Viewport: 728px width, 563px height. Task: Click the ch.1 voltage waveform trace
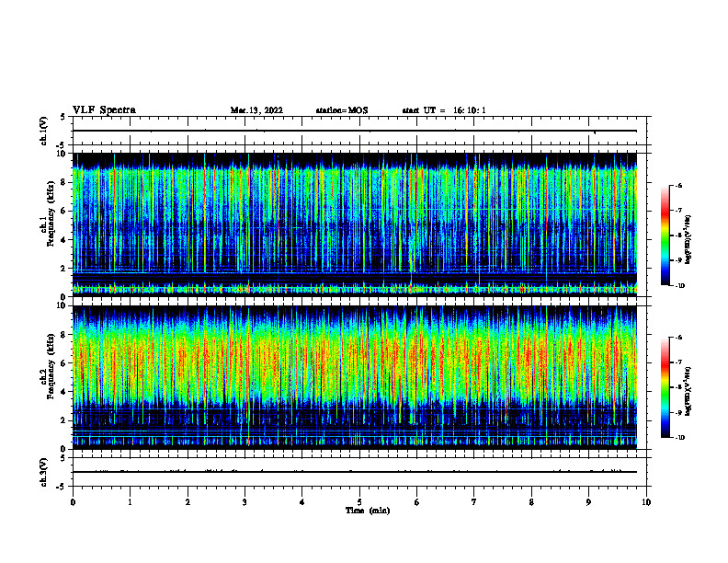[355, 131]
